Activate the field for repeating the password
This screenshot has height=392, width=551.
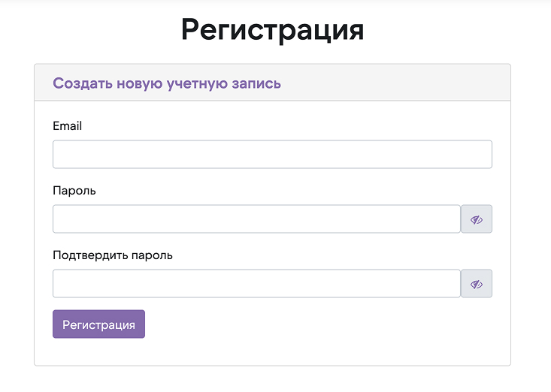[256, 284]
